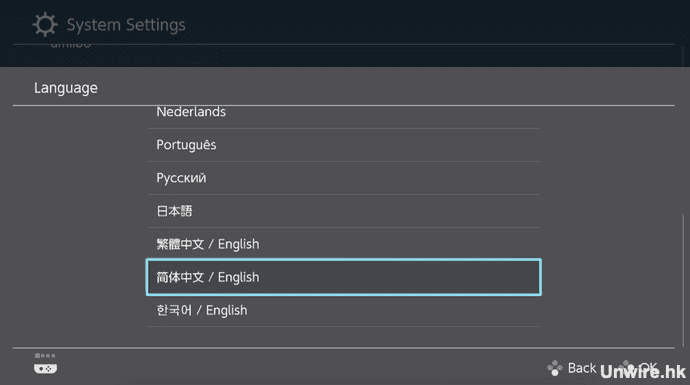Select 한국어 / English option
This screenshot has width=690, height=385.
pos(343,310)
